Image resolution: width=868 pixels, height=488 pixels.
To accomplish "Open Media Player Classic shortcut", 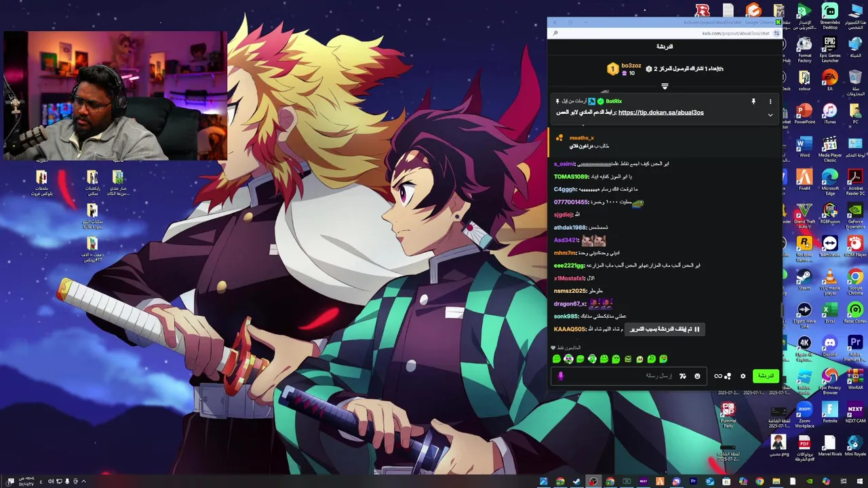I will pos(830,148).
